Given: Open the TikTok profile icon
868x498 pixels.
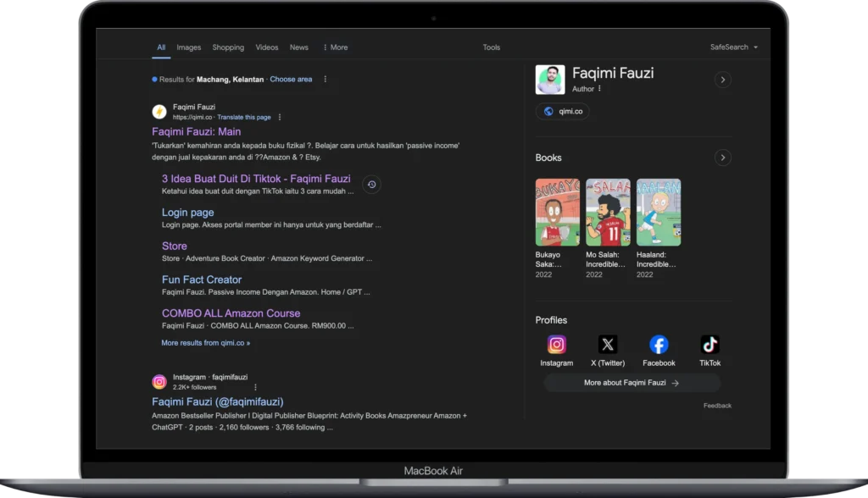Looking at the screenshot, I should [x=709, y=345].
